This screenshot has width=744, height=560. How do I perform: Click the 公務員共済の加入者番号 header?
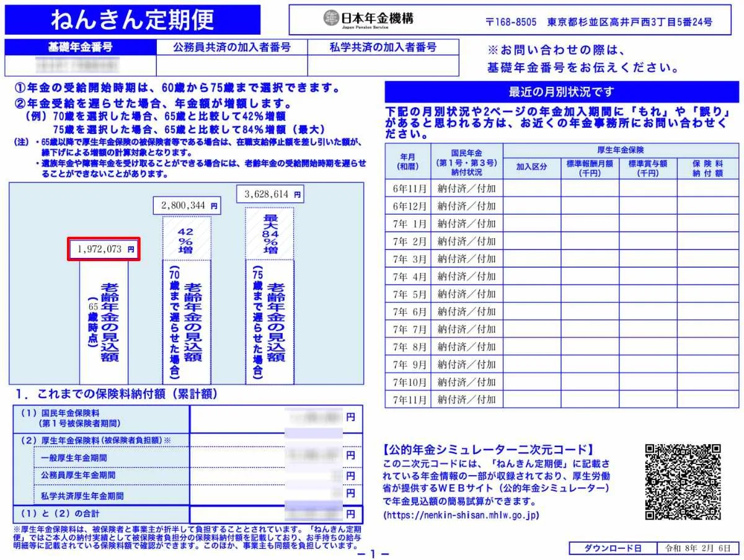pos(232,47)
